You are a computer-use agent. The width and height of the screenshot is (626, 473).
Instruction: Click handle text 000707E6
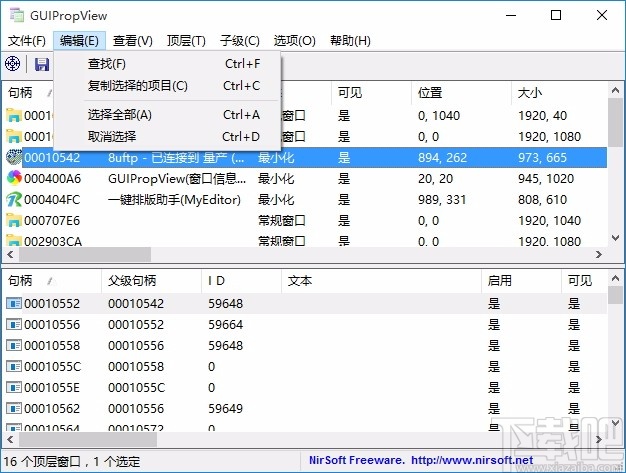point(52,220)
